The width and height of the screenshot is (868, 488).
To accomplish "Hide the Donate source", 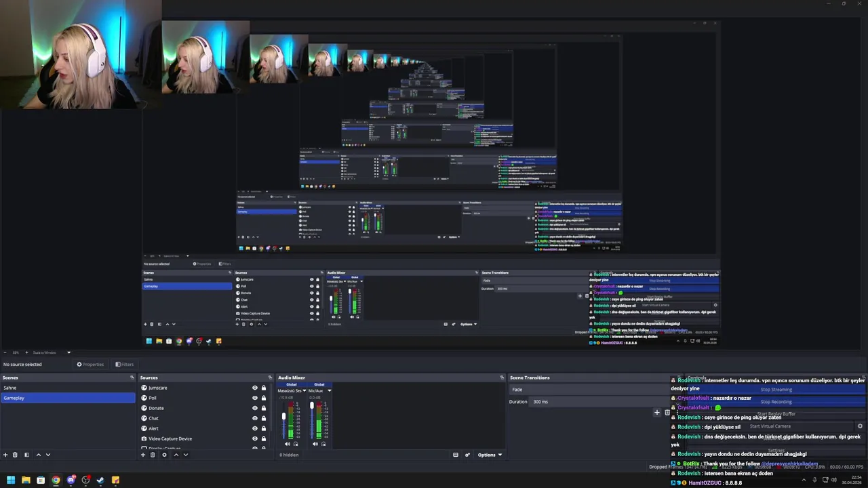I will 255,408.
